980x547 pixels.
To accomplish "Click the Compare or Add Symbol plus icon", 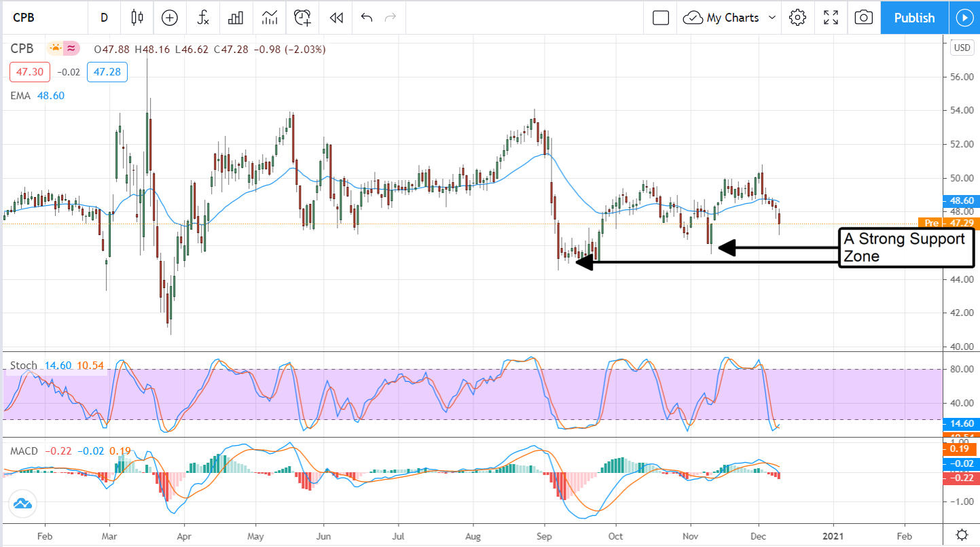I will pos(169,18).
